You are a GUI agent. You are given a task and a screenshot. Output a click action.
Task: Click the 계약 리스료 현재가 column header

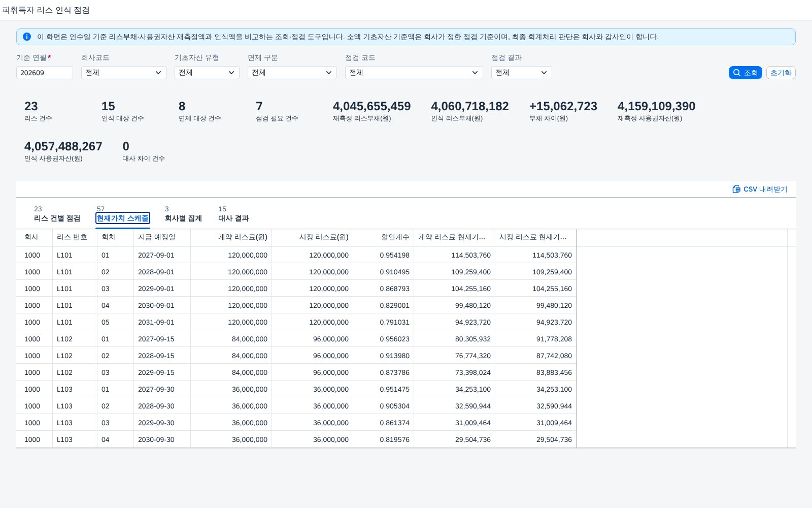coord(454,237)
